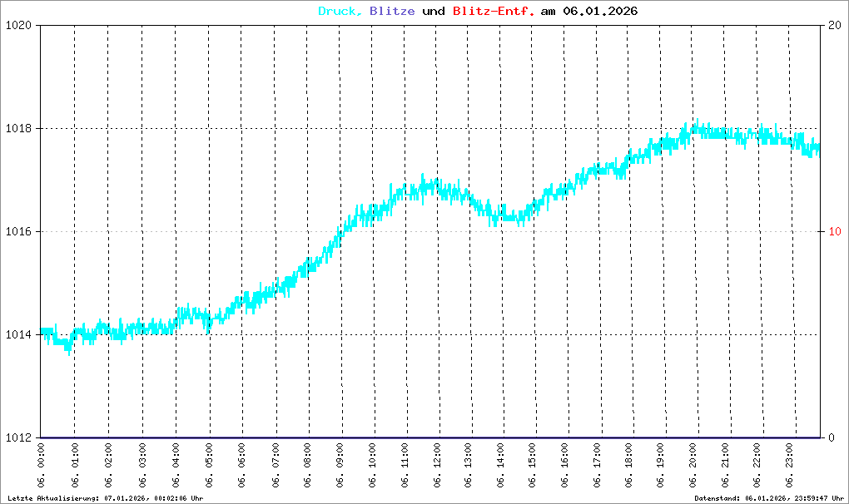Click the time label '06. 19:00'
The image size is (849, 504).
click(x=661, y=466)
